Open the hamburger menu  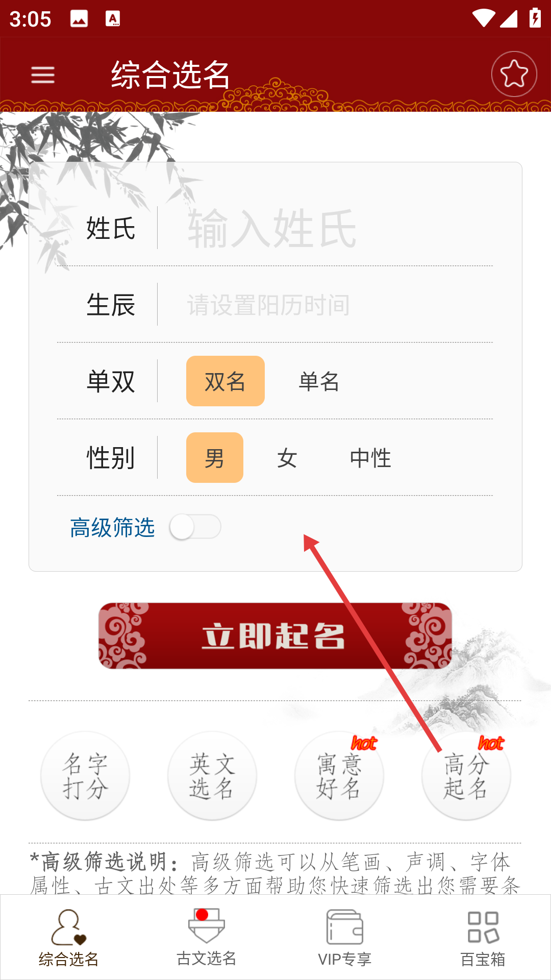(43, 75)
